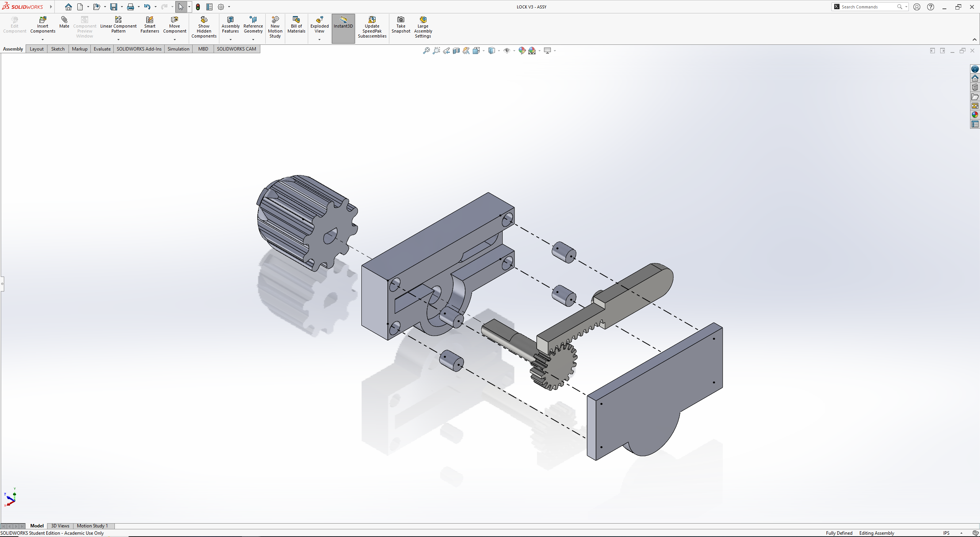Expand Insert Components dropdown arrow
980x537 pixels.
(42, 39)
